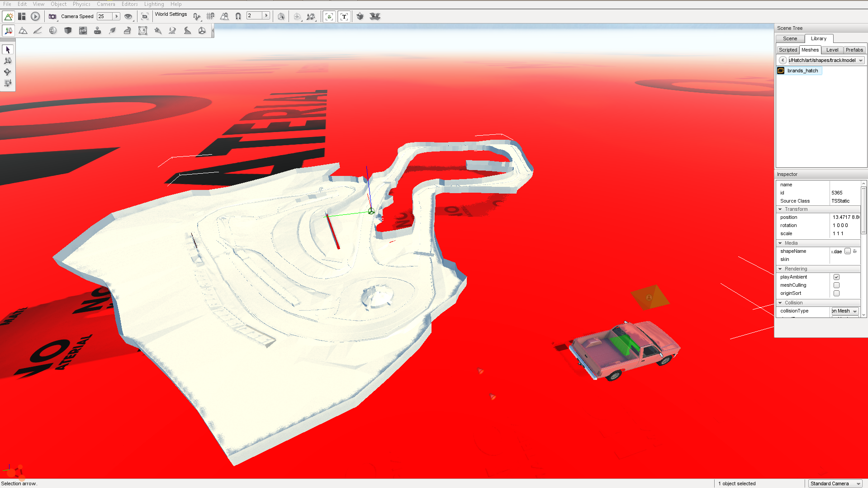Viewport: 868px width, 488px height.
Task: Click the object center pivot icon
Action: (x=297, y=17)
